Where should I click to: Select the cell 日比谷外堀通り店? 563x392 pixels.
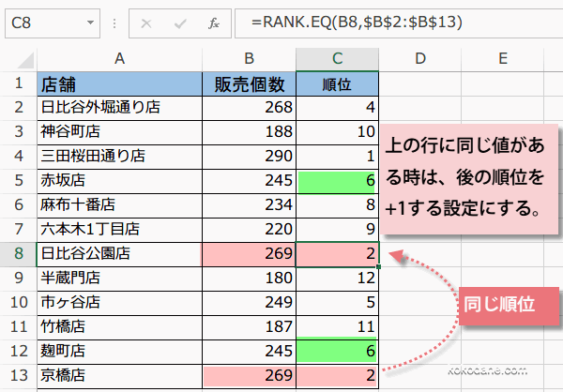click(119, 108)
